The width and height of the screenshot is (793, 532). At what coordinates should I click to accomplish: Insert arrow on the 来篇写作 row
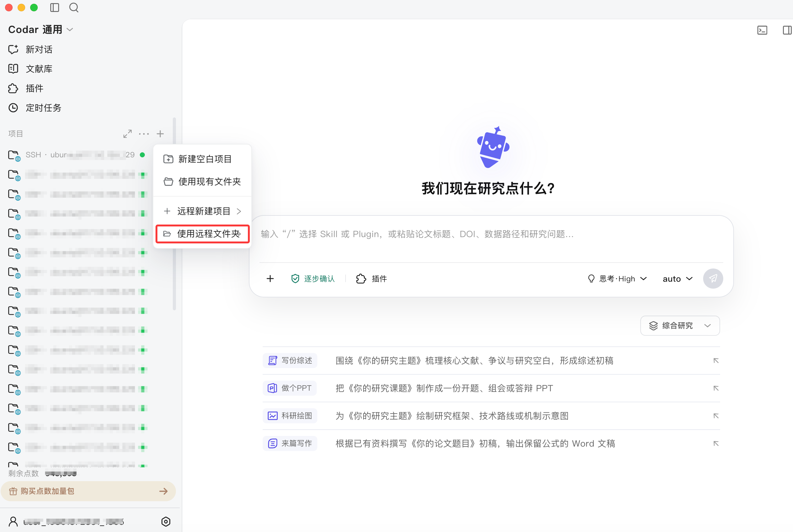[x=716, y=443]
